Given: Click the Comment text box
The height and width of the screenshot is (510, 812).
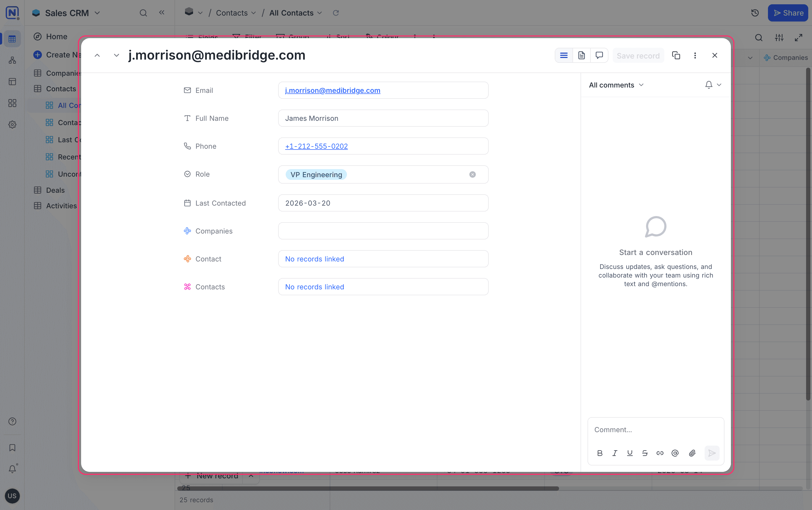Looking at the screenshot, I should pos(655,430).
